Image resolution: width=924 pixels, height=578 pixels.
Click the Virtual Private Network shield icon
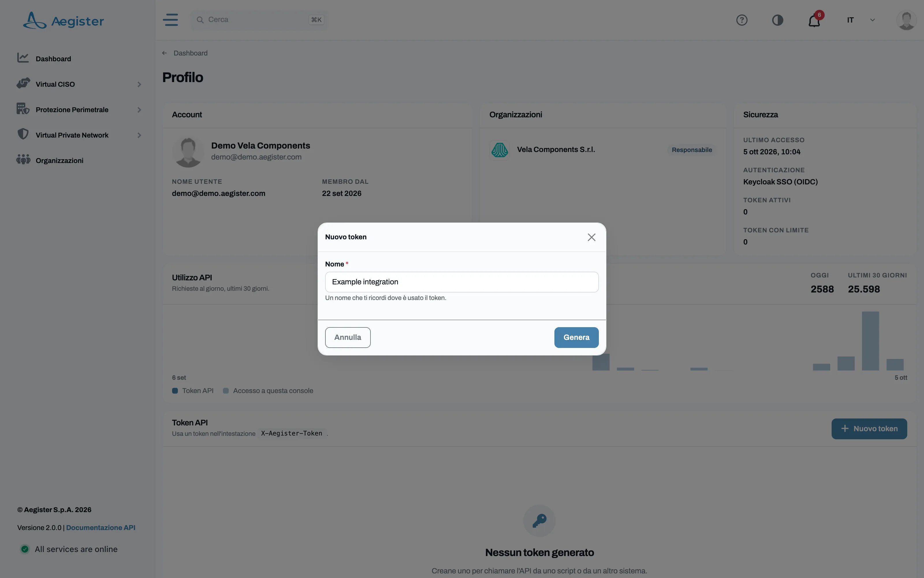(x=23, y=134)
